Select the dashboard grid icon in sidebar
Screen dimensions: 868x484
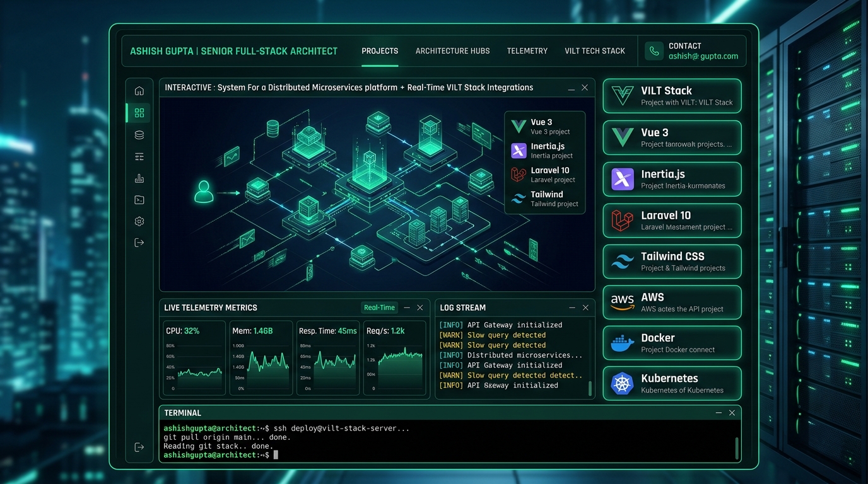point(139,113)
